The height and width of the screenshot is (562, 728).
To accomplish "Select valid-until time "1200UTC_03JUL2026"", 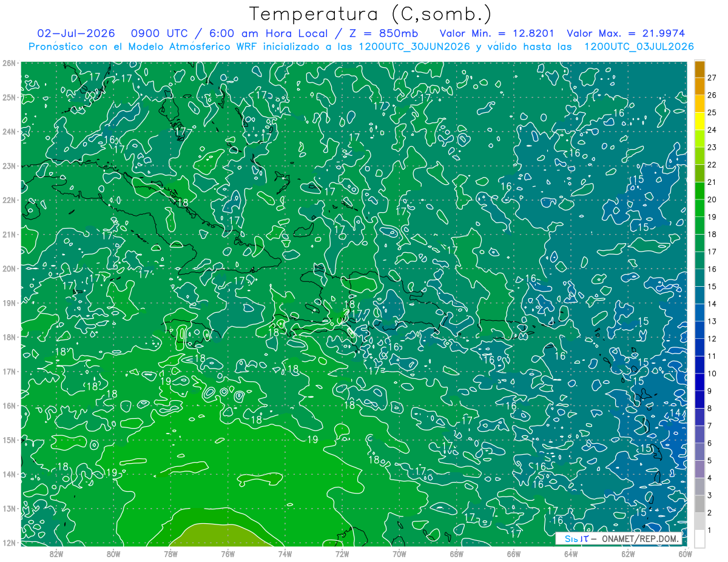I will (x=639, y=47).
